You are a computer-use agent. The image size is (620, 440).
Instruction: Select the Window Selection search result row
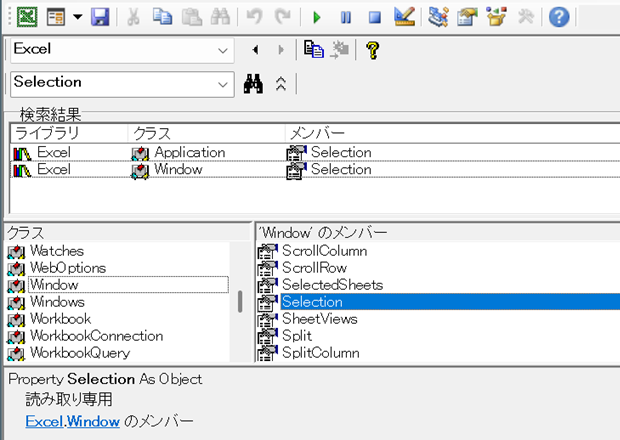pyautogui.click(x=315, y=170)
